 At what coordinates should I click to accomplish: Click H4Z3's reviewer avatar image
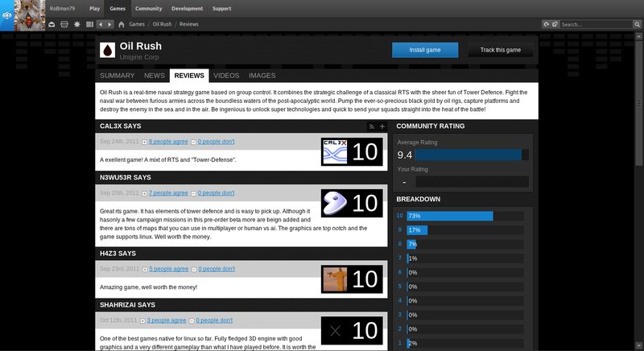coord(335,279)
